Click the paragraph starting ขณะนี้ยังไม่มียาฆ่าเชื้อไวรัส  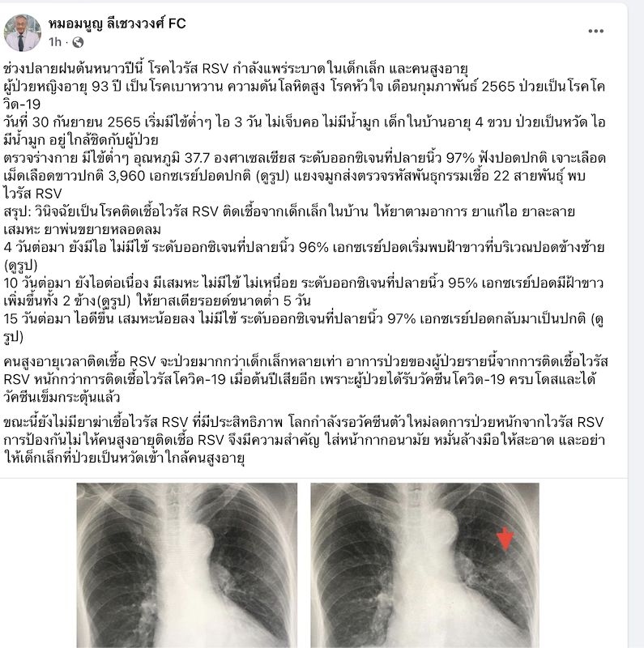(x=305, y=440)
